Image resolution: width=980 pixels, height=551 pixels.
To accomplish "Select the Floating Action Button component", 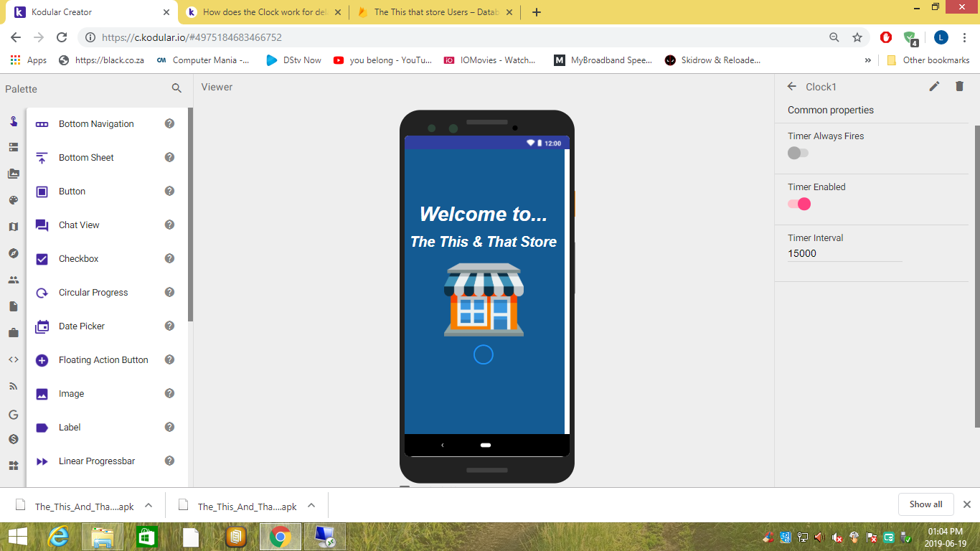I will click(103, 360).
